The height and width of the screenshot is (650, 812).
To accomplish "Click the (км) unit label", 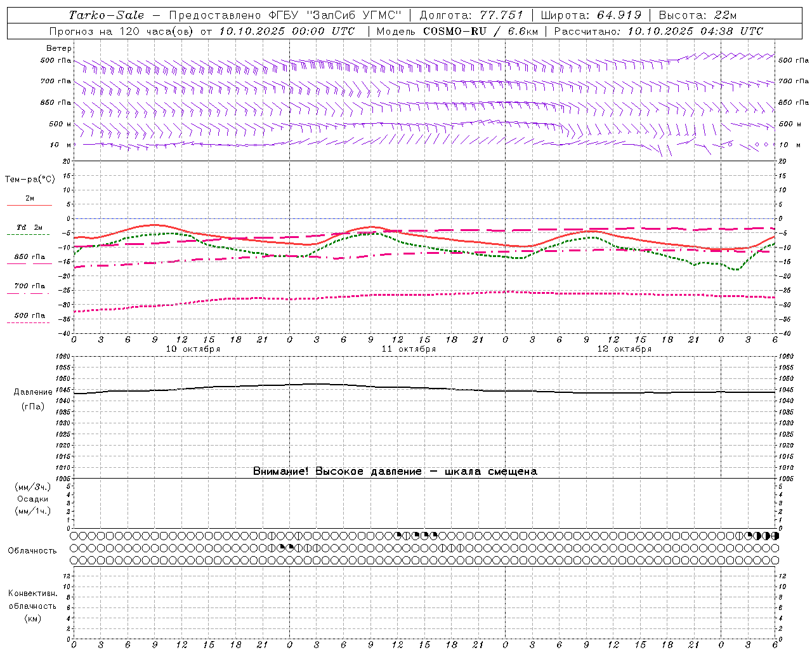I will coord(32,618).
